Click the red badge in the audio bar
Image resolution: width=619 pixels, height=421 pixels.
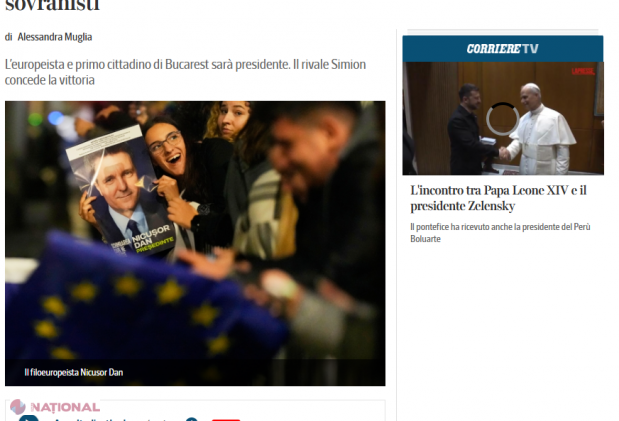pyautogui.click(x=226, y=420)
